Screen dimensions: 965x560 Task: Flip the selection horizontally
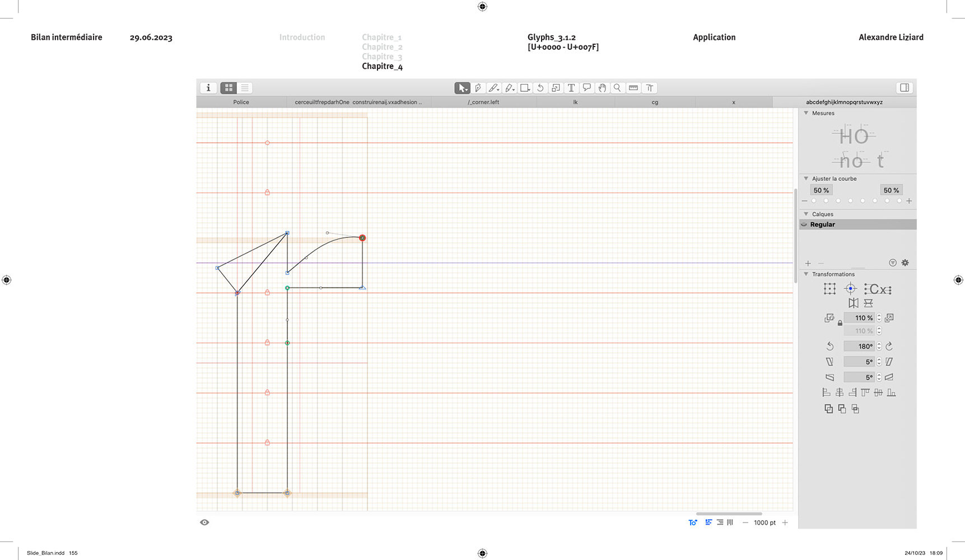pos(853,303)
